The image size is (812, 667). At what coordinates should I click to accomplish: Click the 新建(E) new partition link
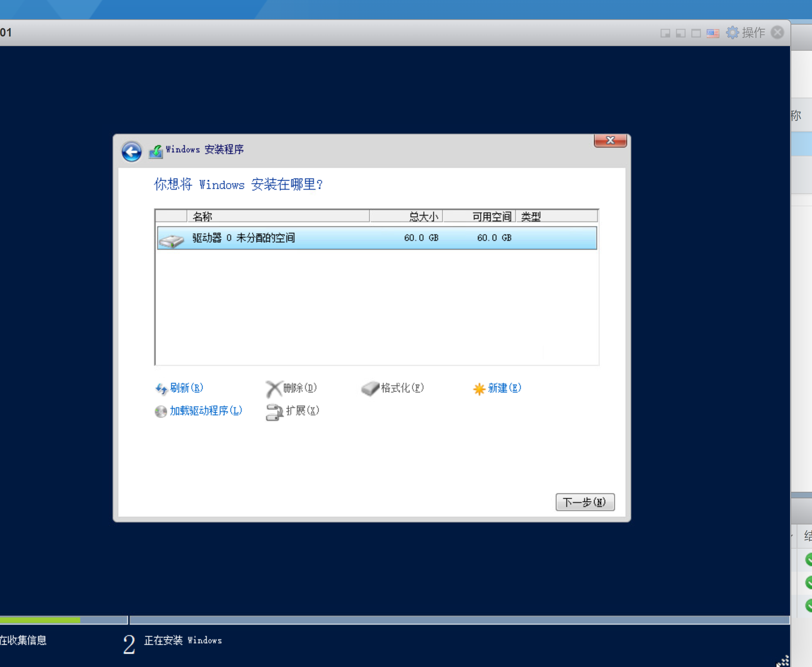click(x=504, y=388)
